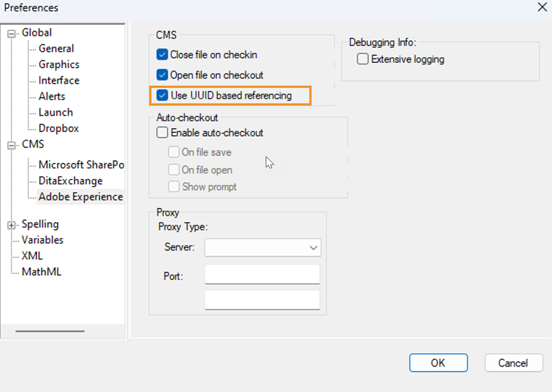
Task: Disable Use UUID based referencing
Action: click(162, 96)
